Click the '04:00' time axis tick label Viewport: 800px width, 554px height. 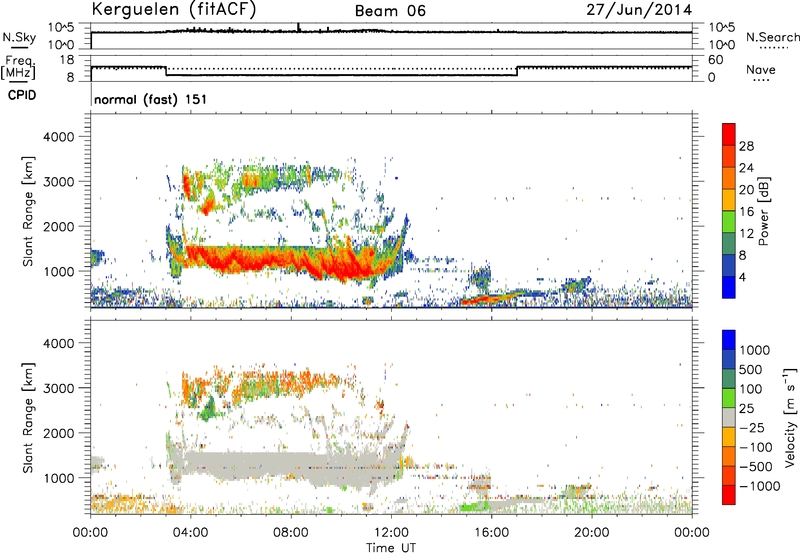(190, 533)
